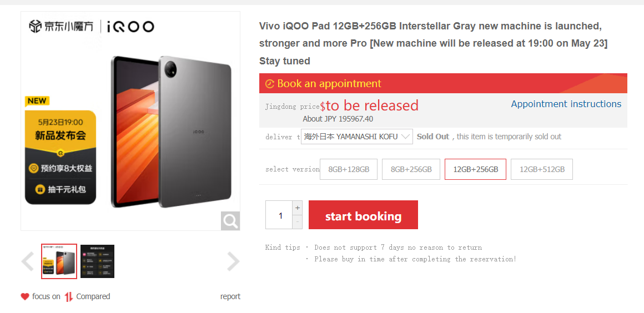Show next thumbnail with right arrow

(233, 261)
